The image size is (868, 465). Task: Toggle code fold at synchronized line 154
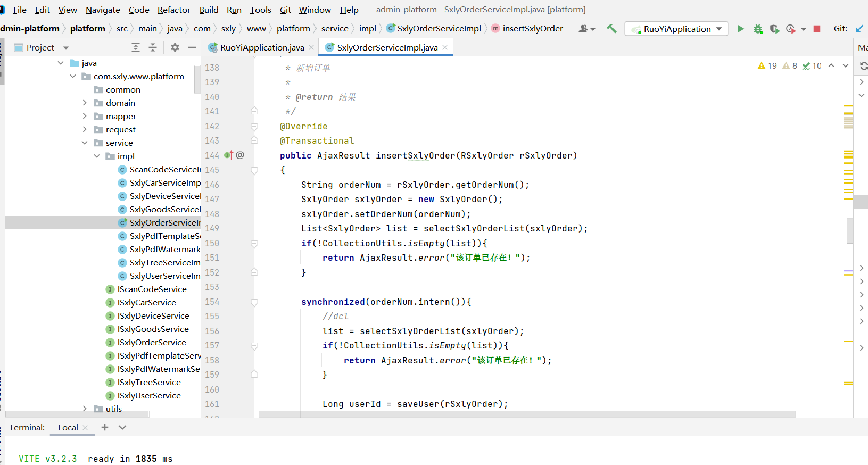[x=254, y=302]
